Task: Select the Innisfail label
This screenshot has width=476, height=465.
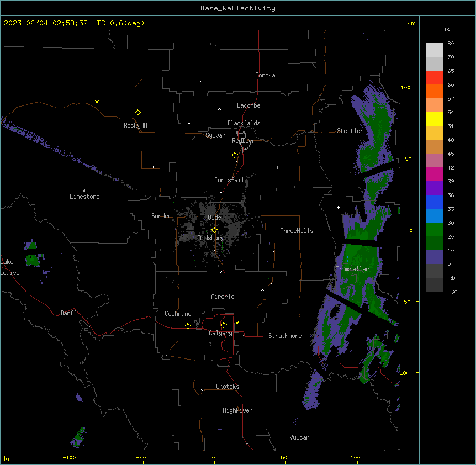Action: [229, 180]
